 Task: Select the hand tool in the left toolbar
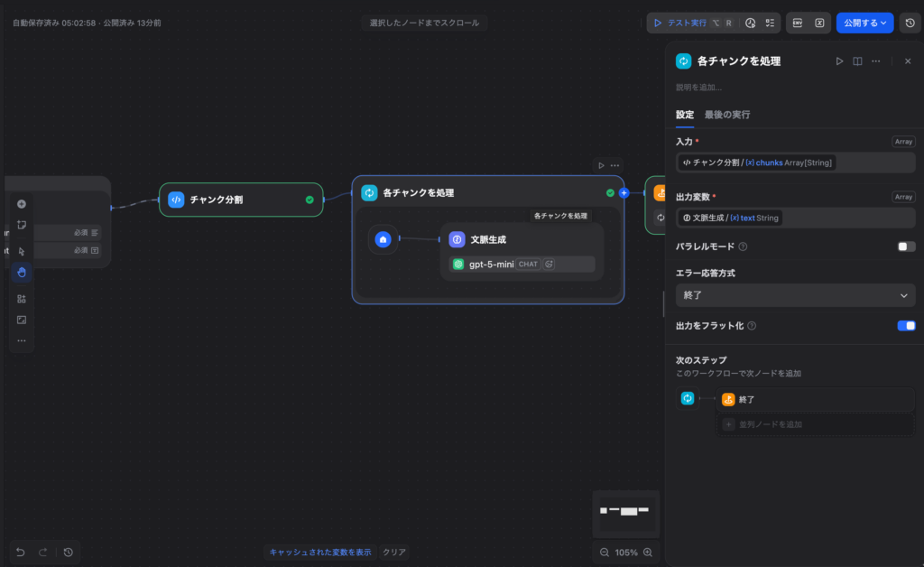[22, 270]
